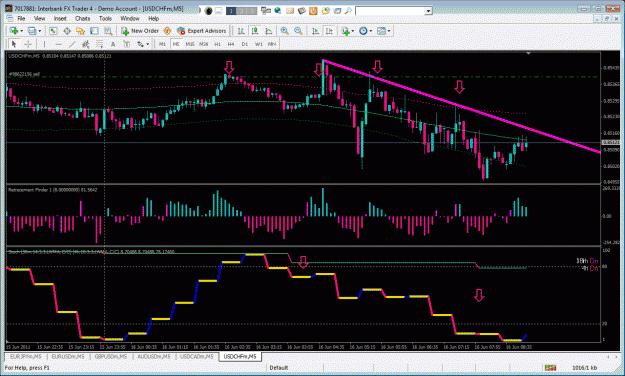The height and width of the screenshot is (376, 625).
Task: Open the Indicators list icon
Action: 346,31
